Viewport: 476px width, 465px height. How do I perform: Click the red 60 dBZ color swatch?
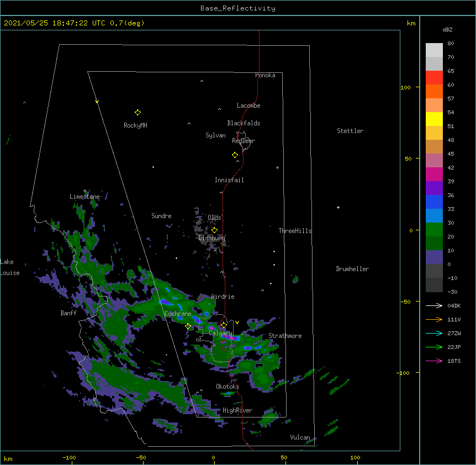coord(434,77)
